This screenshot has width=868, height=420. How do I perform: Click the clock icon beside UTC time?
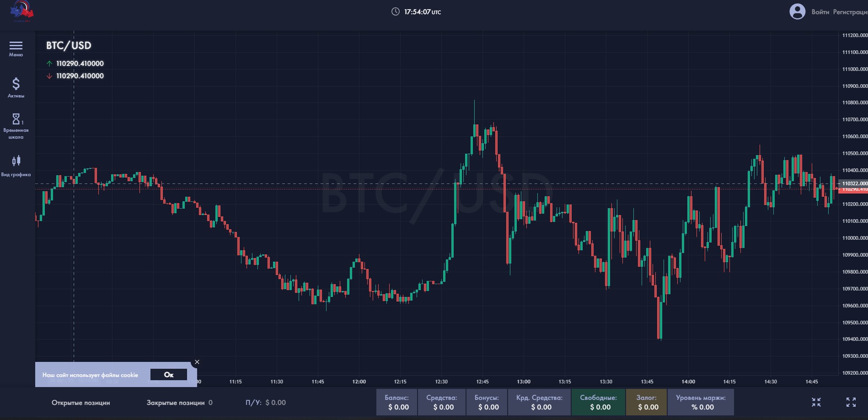(396, 11)
